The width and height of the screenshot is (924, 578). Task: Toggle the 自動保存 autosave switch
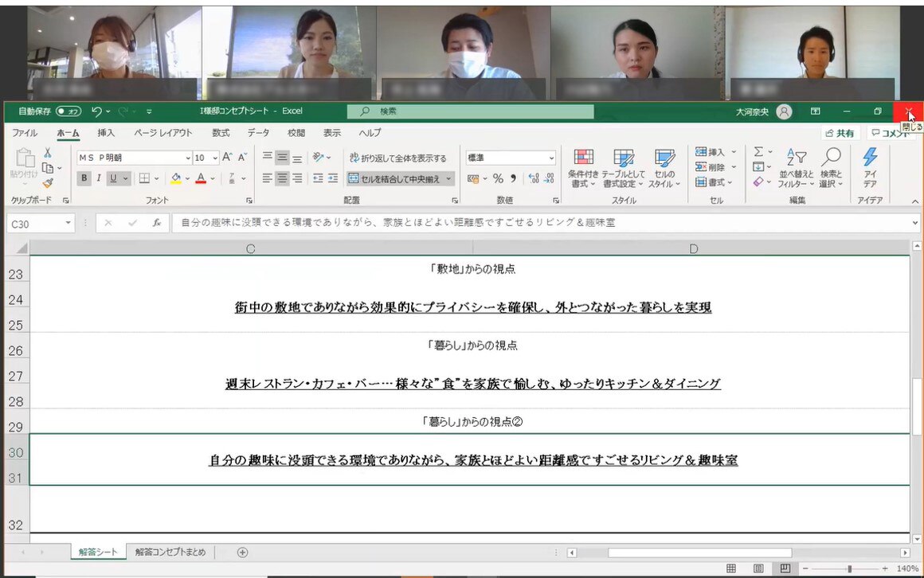click(x=69, y=111)
